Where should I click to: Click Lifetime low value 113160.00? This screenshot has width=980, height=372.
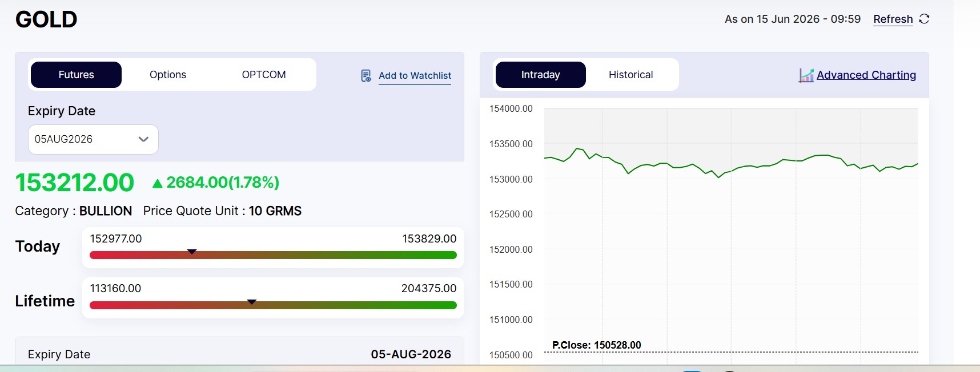pyautogui.click(x=115, y=288)
